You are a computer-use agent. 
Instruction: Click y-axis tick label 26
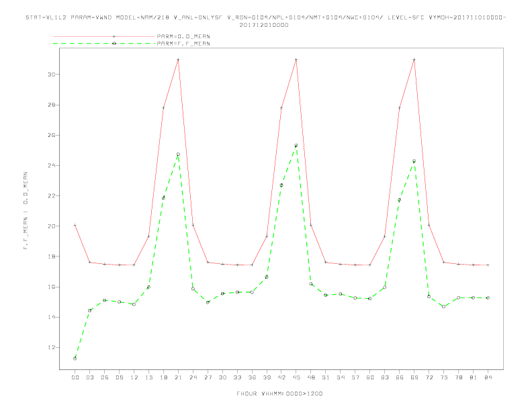(x=52, y=135)
